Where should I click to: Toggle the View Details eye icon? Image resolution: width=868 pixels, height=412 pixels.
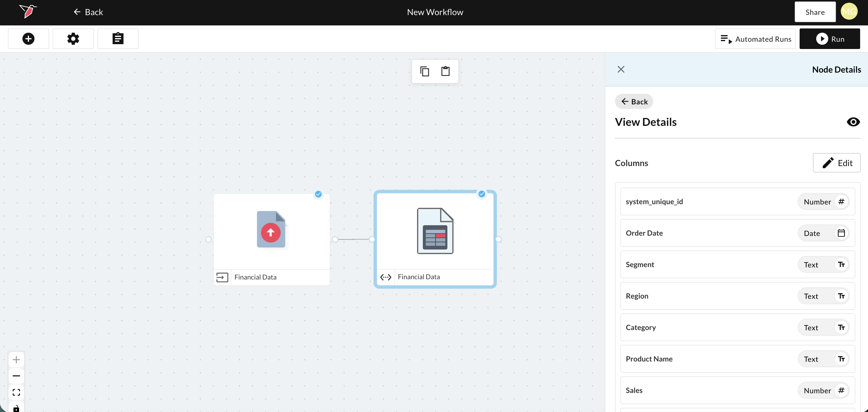pyautogui.click(x=853, y=122)
